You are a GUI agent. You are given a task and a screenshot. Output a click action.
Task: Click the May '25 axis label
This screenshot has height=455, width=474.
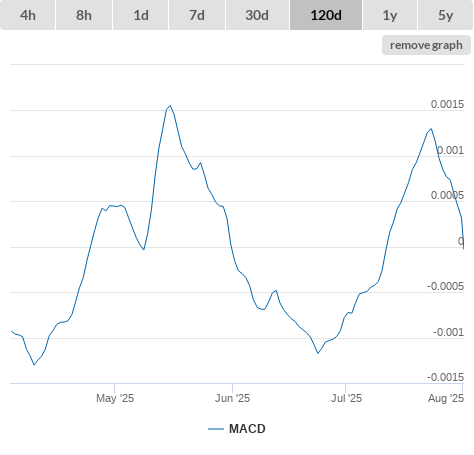115,398
